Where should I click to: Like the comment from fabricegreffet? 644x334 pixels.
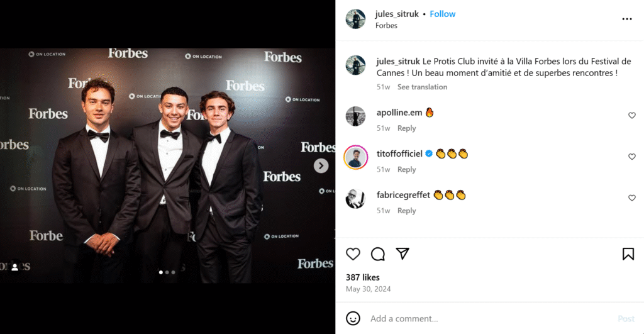pos(632,198)
